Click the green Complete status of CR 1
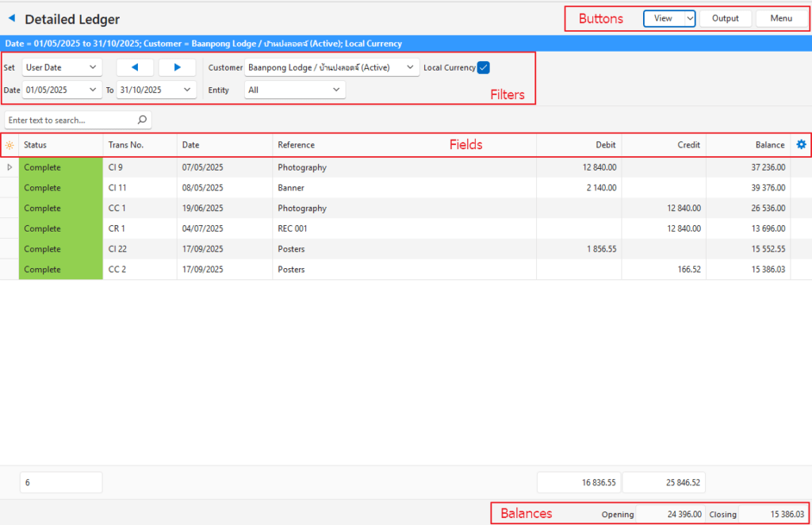The height and width of the screenshot is (525, 812). 61,228
